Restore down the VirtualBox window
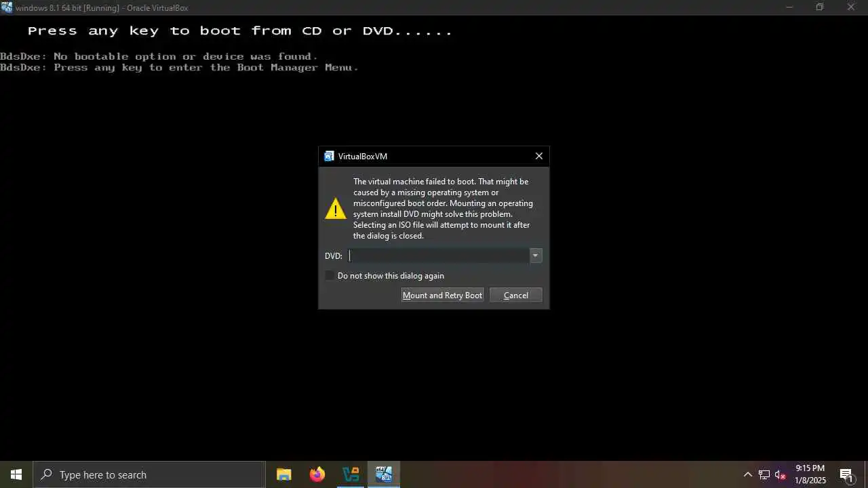This screenshot has width=868, height=488. click(x=820, y=7)
